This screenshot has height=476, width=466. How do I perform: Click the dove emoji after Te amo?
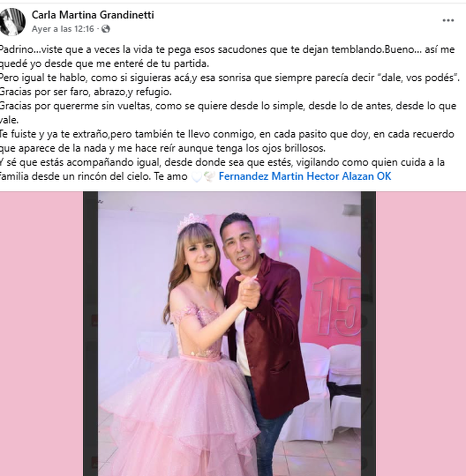[x=209, y=177]
